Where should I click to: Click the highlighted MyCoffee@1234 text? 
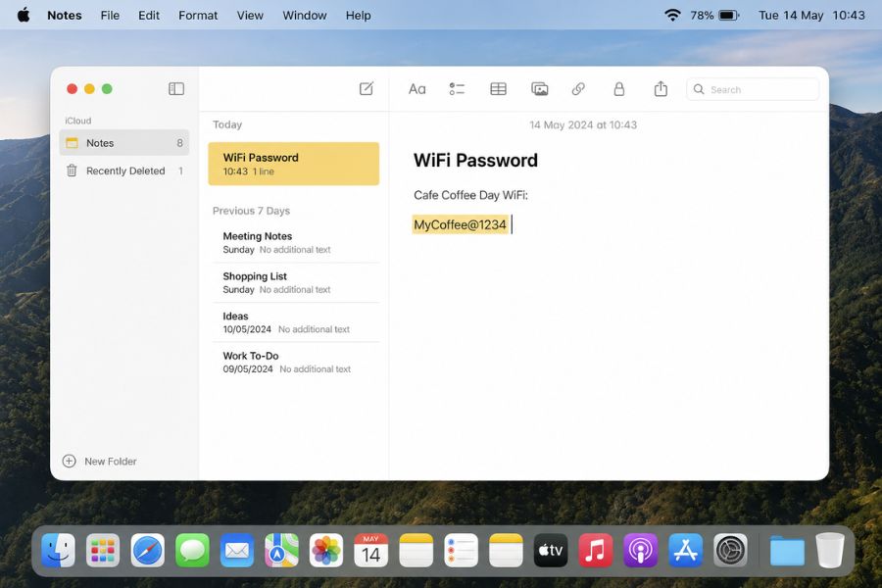[x=461, y=224]
